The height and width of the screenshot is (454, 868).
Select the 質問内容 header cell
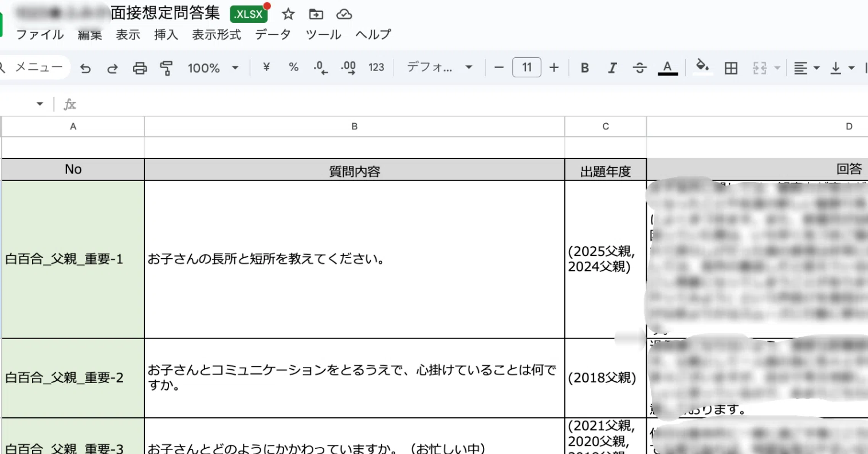tap(355, 169)
